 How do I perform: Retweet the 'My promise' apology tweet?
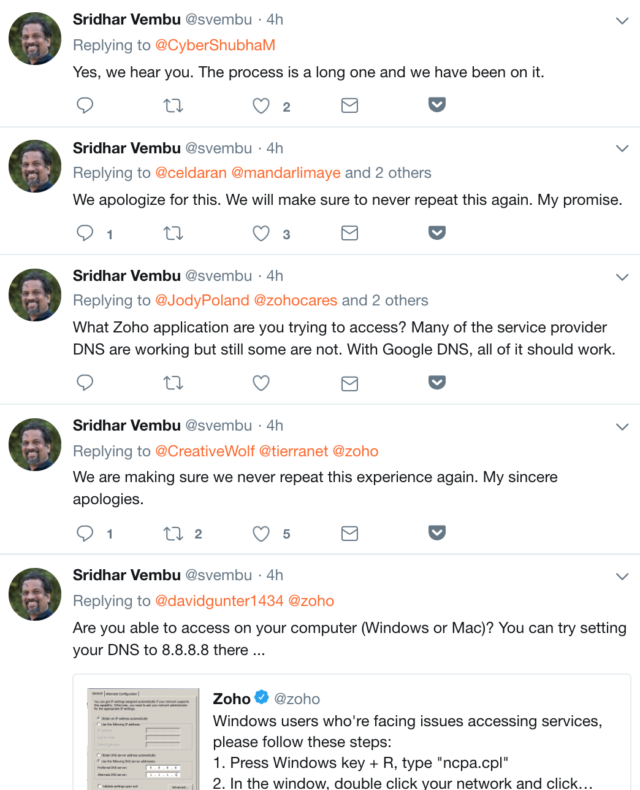coord(172,233)
